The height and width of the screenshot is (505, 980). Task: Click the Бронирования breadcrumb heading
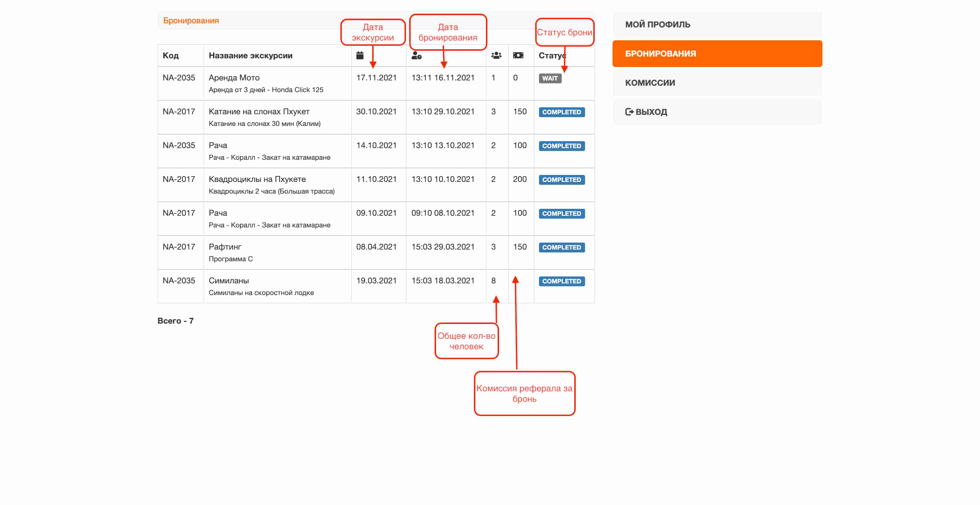191,20
